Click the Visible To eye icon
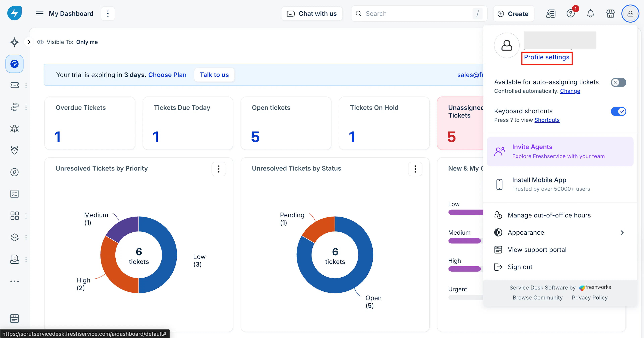The image size is (644, 338). coord(40,42)
